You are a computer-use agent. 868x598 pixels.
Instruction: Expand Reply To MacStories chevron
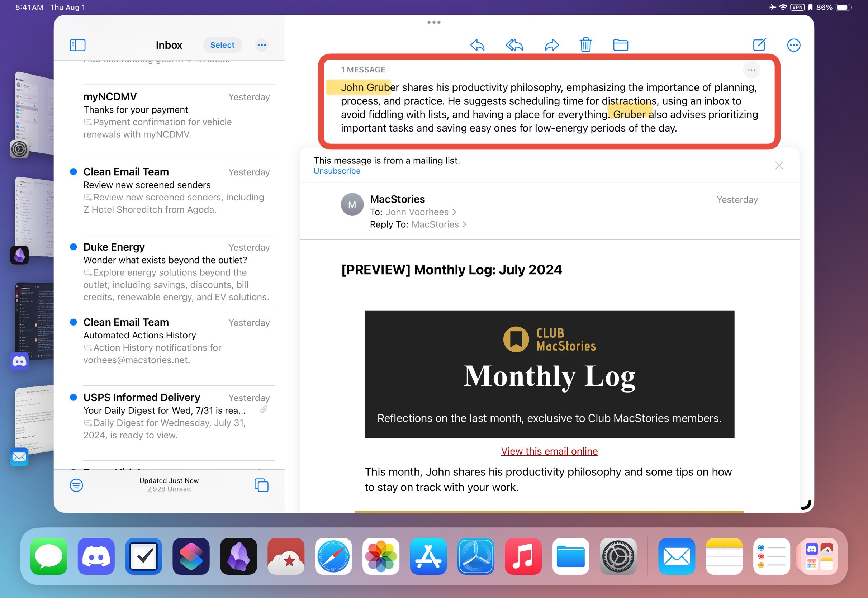coord(465,224)
